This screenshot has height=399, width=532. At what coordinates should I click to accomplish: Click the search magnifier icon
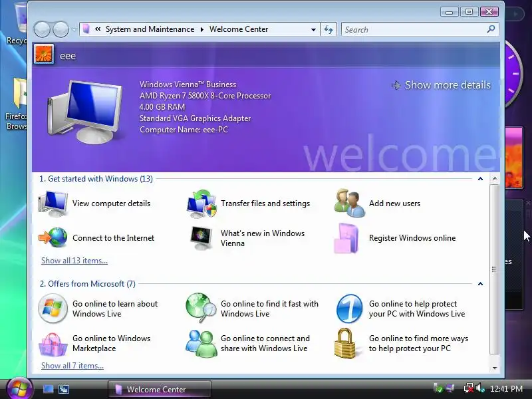point(491,29)
